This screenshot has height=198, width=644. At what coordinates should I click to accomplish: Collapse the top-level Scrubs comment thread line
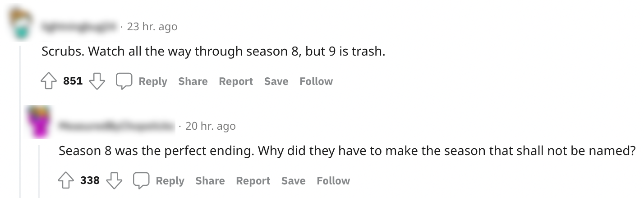(20, 118)
